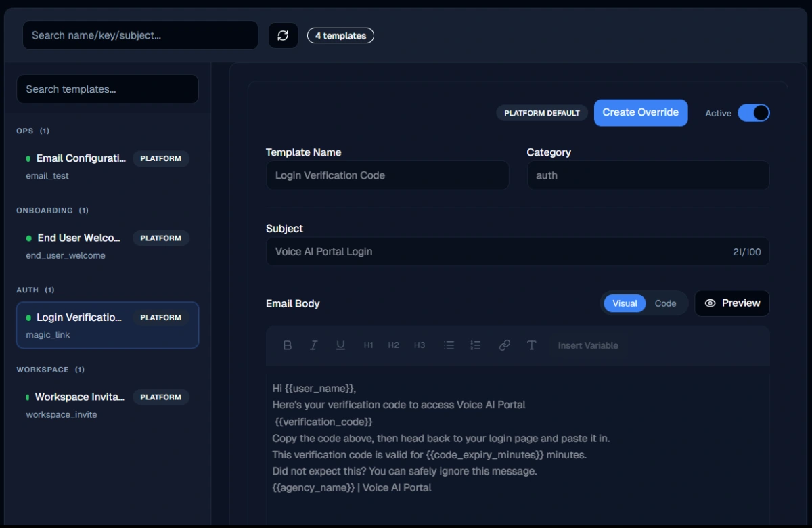Click the Search templates input field
This screenshot has width=812, height=528.
tap(108, 89)
